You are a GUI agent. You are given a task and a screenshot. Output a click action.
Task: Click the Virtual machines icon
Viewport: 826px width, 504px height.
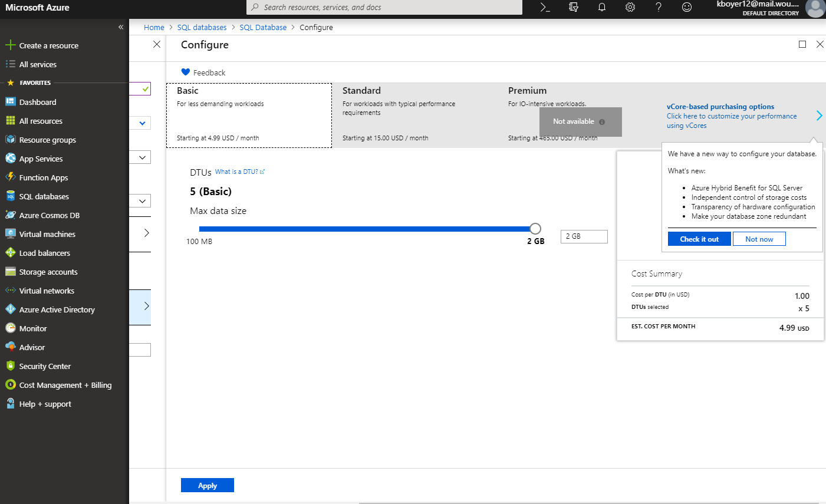[10, 234]
